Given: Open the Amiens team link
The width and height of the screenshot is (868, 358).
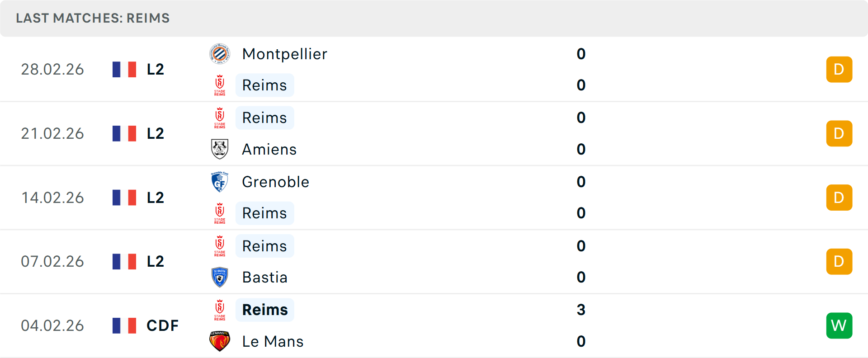Looking at the screenshot, I should click(x=269, y=149).
